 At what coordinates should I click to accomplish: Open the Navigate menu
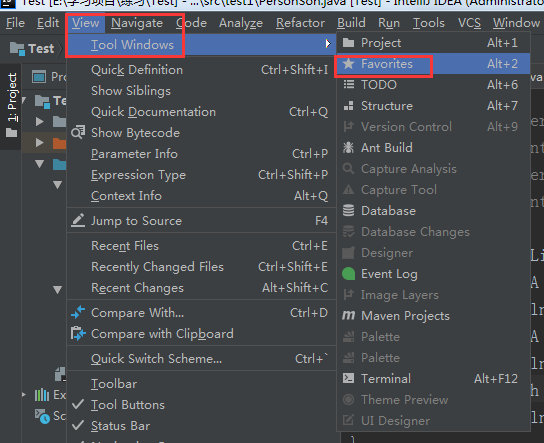(x=137, y=23)
